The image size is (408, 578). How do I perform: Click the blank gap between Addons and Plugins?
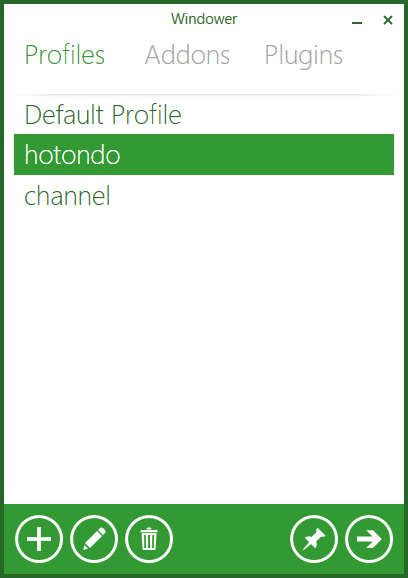(247, 55)
